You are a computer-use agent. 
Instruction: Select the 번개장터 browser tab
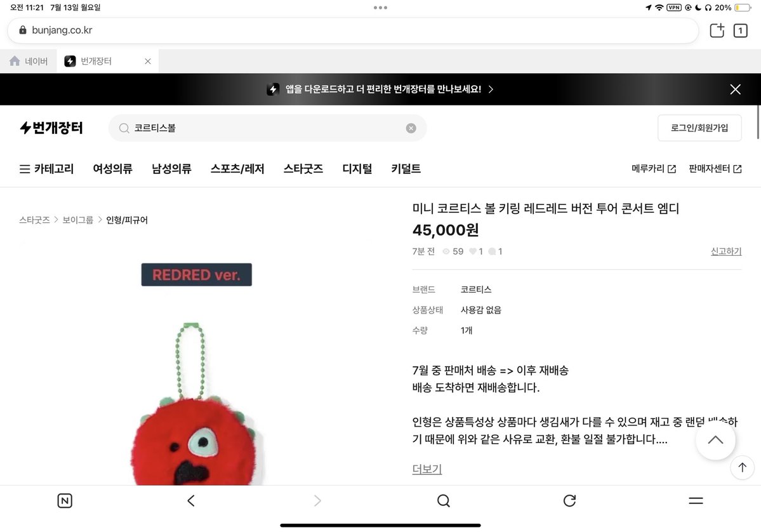102,61
